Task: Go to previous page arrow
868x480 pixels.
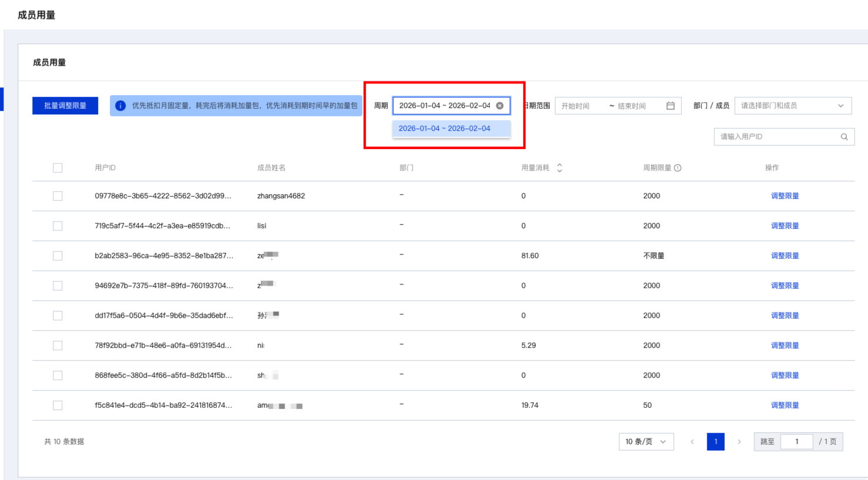Action: click(x=692, y=442)
